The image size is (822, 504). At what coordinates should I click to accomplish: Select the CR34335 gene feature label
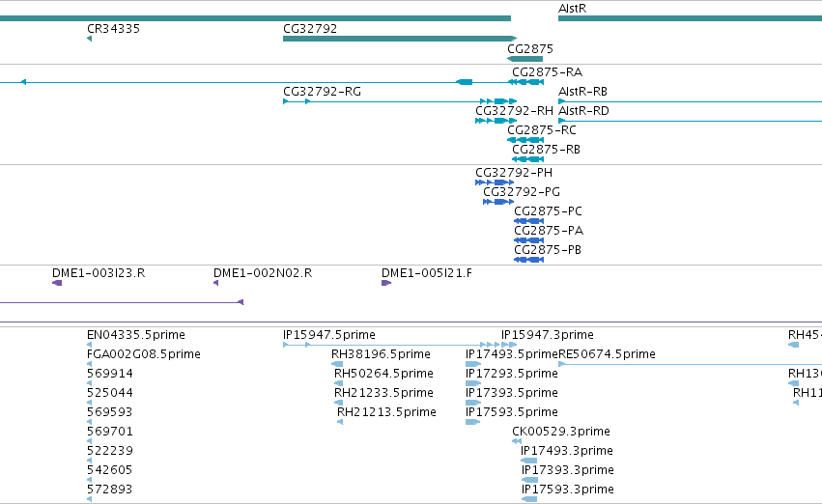click(113, 29)
